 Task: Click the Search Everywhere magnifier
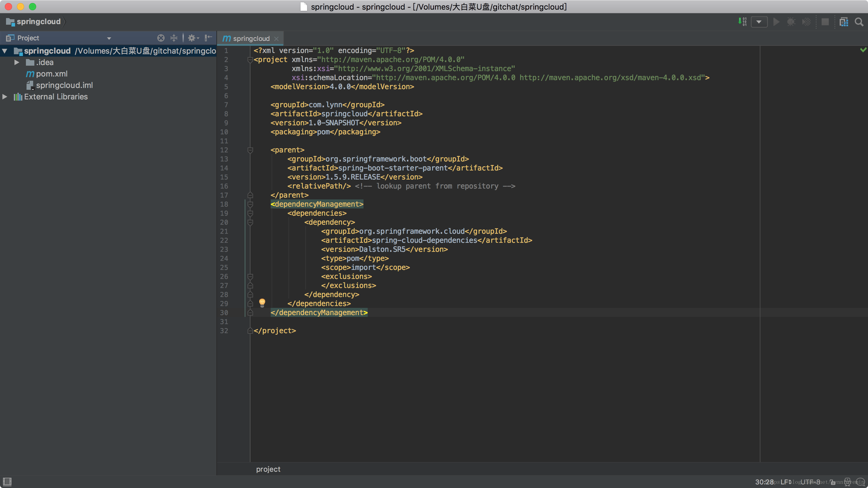(859, 22)
